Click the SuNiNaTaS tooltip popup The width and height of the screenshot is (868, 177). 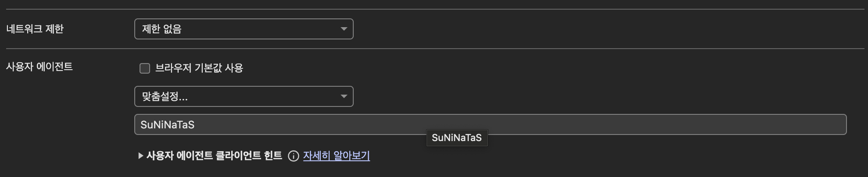point(457,138)
